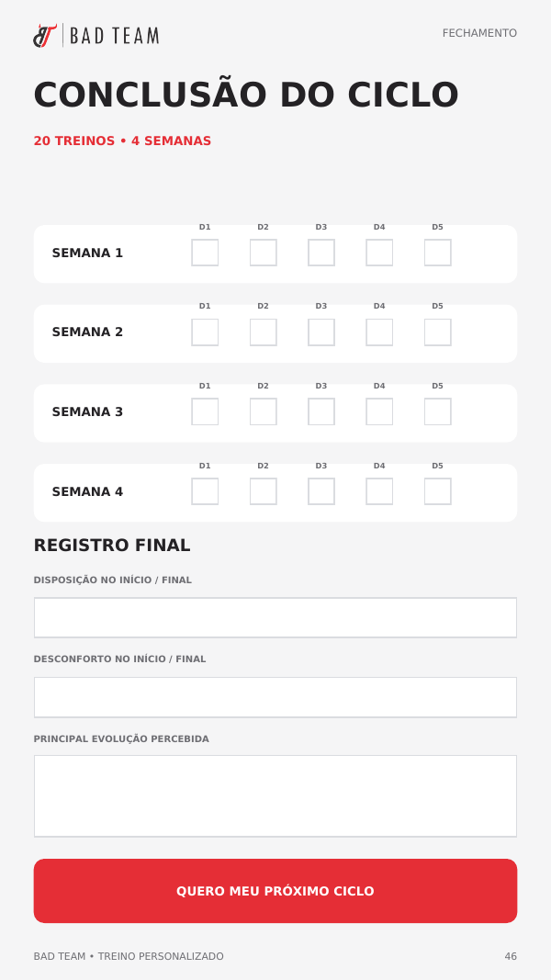Viewport: 551px width, 980px height.
Task: Check Semana 4 D4 checkbox
Action: [379, 491]
